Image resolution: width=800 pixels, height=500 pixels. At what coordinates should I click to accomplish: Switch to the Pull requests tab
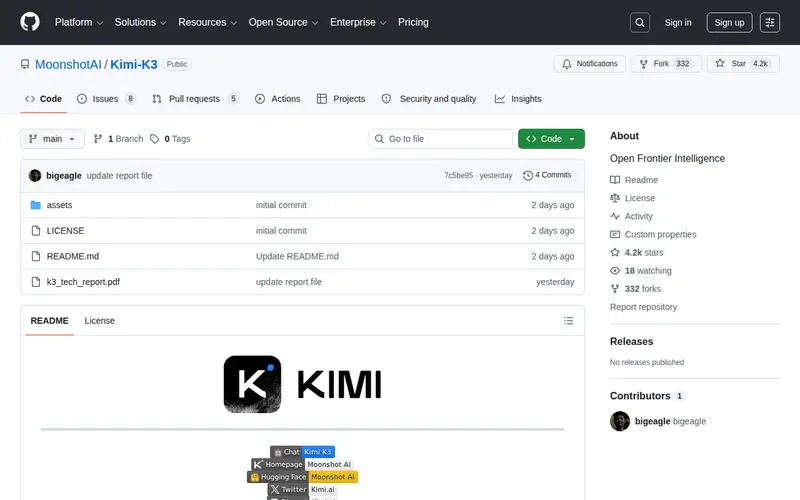pos(195,99)
